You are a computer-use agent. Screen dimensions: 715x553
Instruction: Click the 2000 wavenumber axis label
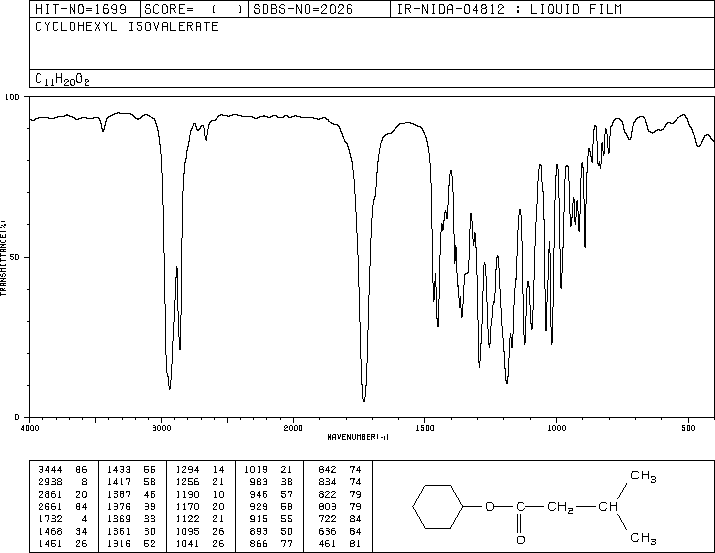point(293,428)
